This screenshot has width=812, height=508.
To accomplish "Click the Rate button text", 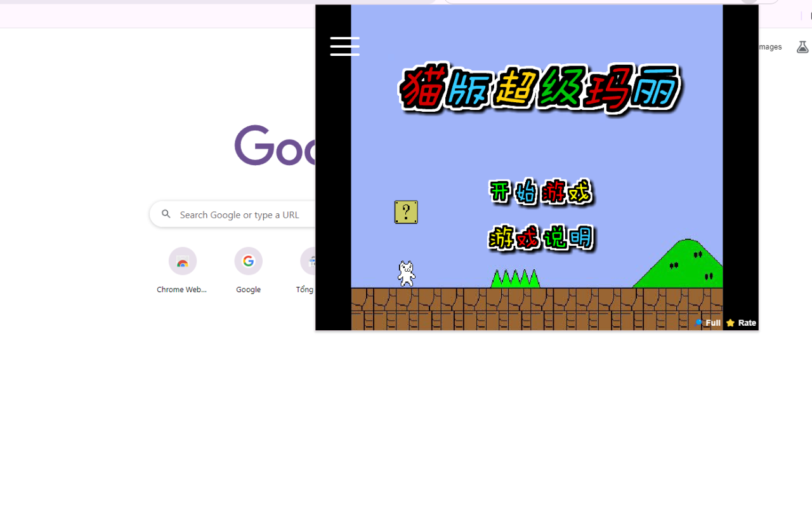I will 747,323.
